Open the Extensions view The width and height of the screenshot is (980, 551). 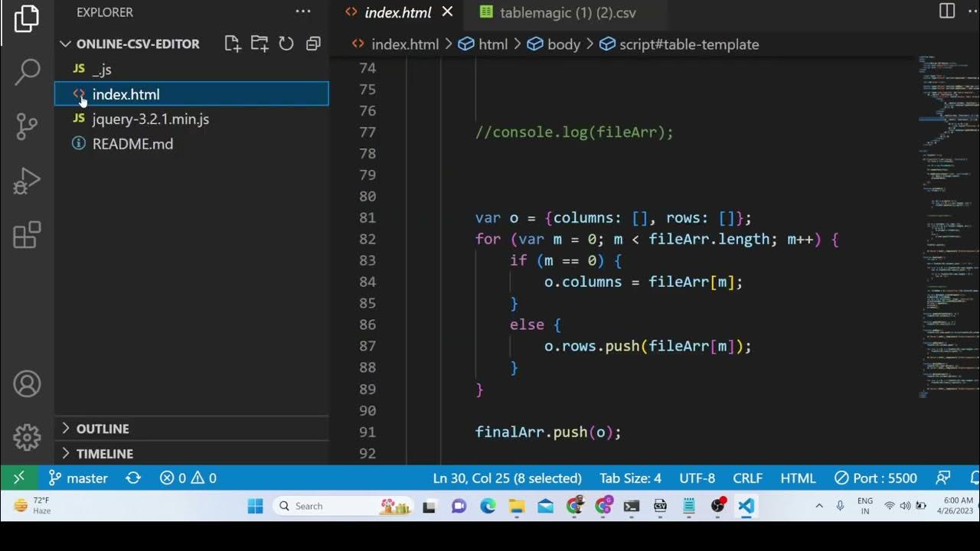point(27,235)
